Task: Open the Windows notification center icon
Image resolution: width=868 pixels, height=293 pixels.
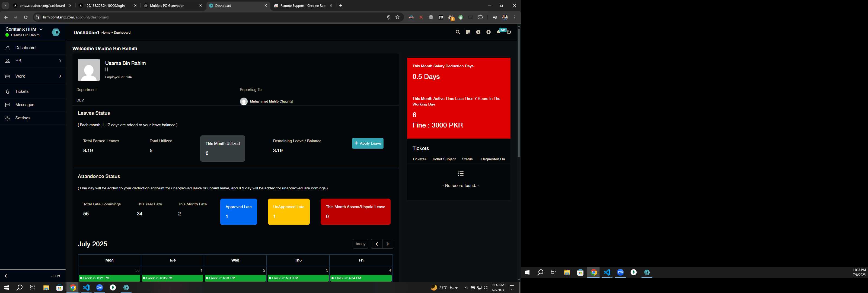Action: (512, 288)
